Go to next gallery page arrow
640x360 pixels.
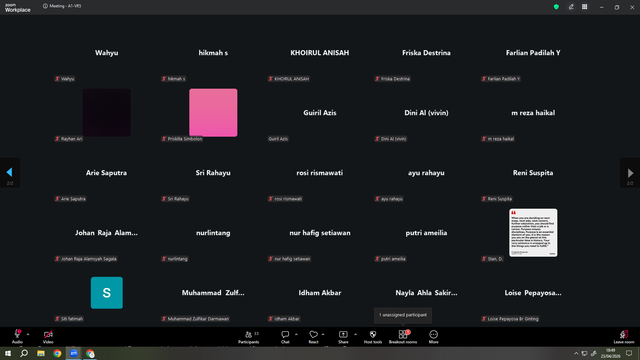click(x=630, y=173)
